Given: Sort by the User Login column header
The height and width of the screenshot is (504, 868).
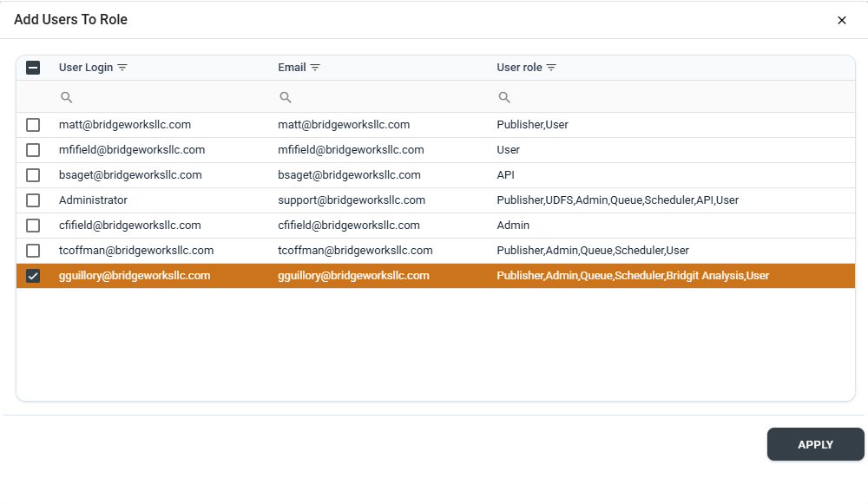Looking at the screenshot, I should [x=86, y=68].
